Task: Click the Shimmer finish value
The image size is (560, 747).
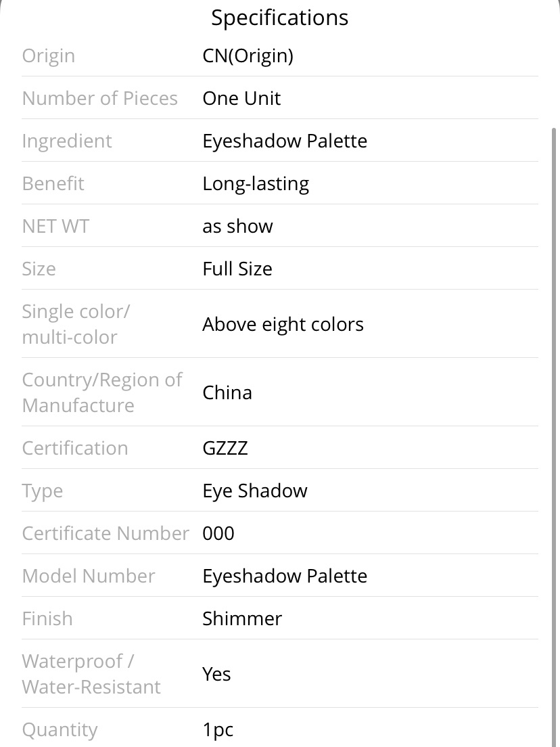Action: coord(242,619)
